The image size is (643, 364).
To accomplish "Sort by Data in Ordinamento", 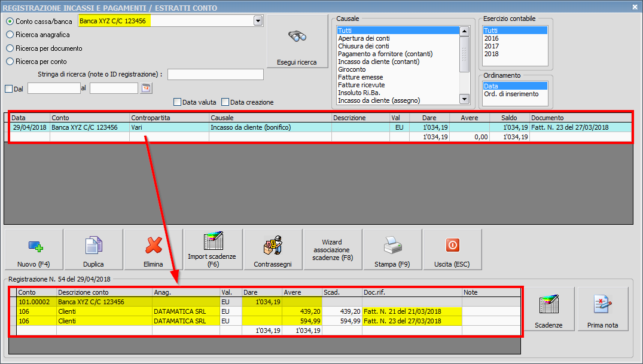I will 515,86.
